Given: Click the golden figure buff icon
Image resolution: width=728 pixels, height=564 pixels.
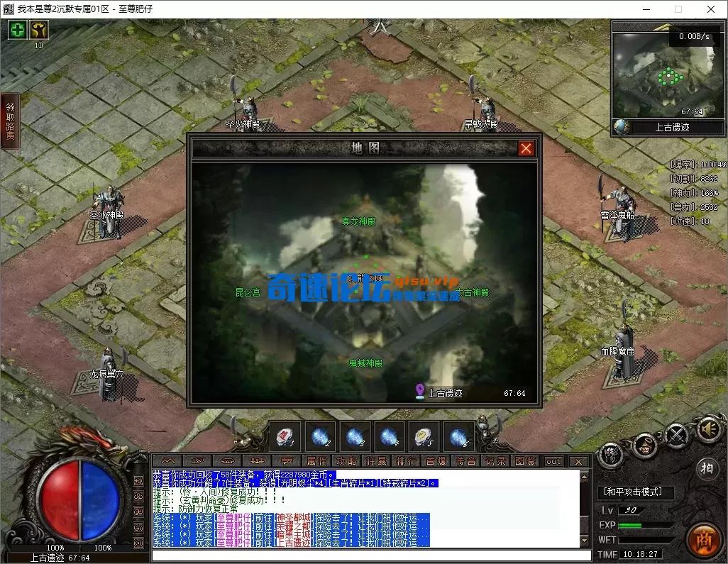Looking at the screenshot, I should (x=39, y=31).
